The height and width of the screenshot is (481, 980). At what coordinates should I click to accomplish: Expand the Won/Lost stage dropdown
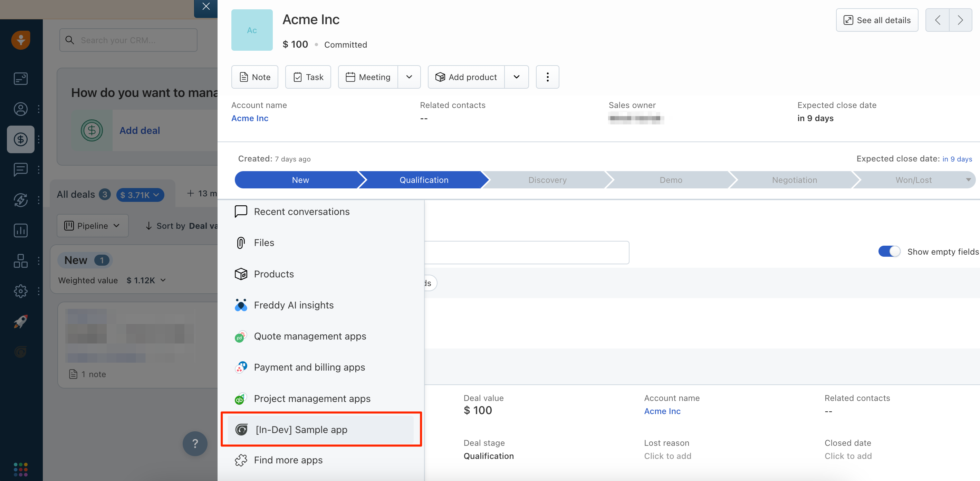point(968,180)
